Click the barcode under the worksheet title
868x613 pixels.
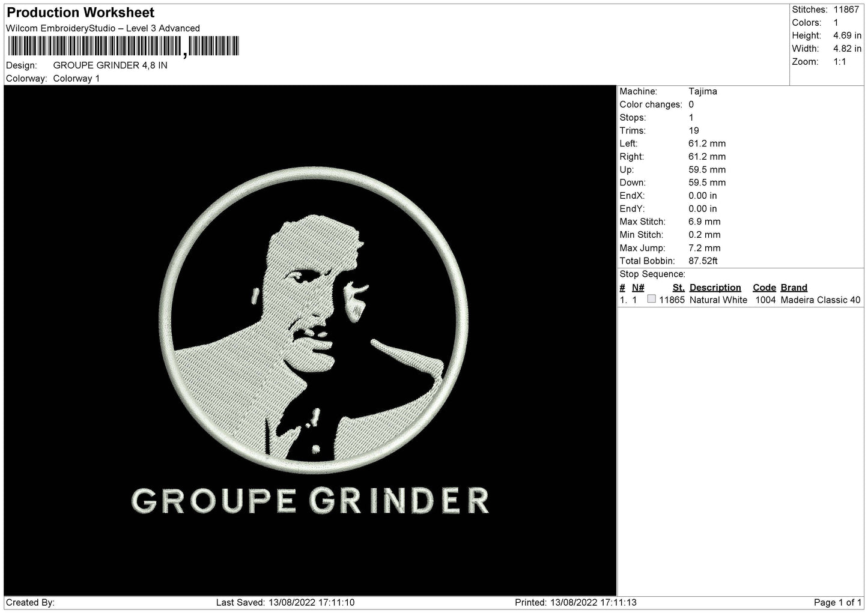pos(123,46)
